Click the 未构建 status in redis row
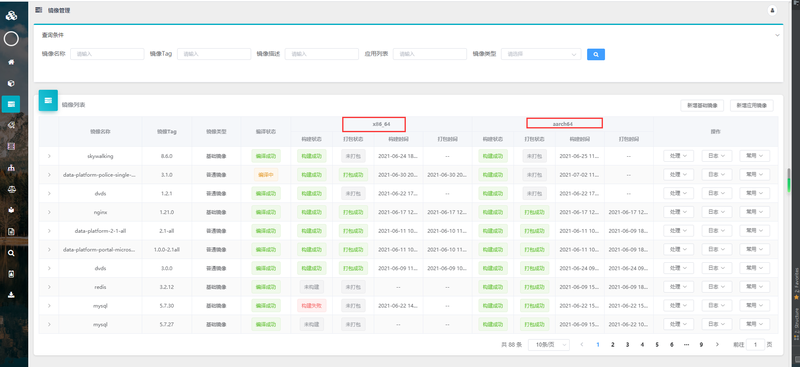Screen dimensions: 800x367 click(x=312, y=287)
